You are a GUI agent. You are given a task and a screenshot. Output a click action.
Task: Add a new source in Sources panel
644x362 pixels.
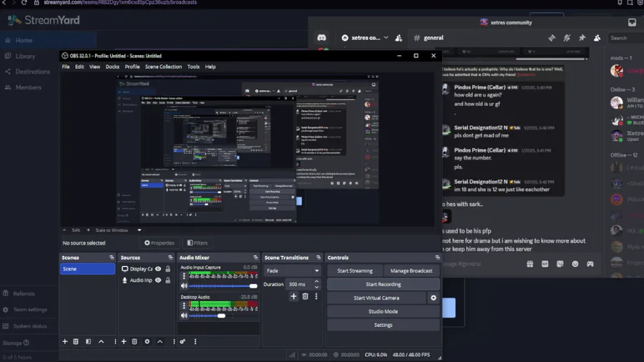coord(124,341)
